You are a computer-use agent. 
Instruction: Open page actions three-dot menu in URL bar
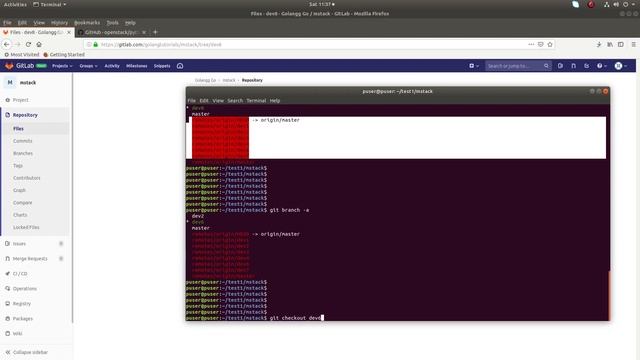(531, 44)
